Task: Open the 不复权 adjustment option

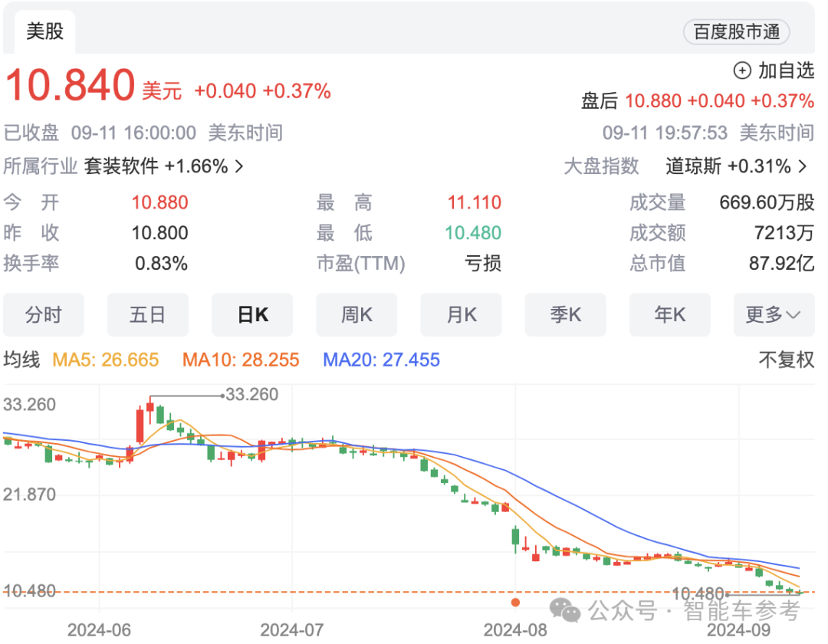Action: pyautogui.click(x=786, y=360)
